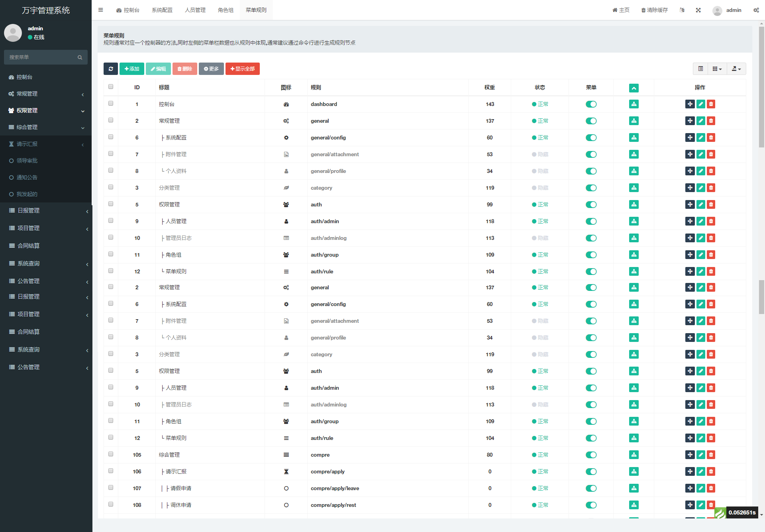Open the columns dropdown in toolbar
Viewport: 765px width, 532px height.
(717, 69)
